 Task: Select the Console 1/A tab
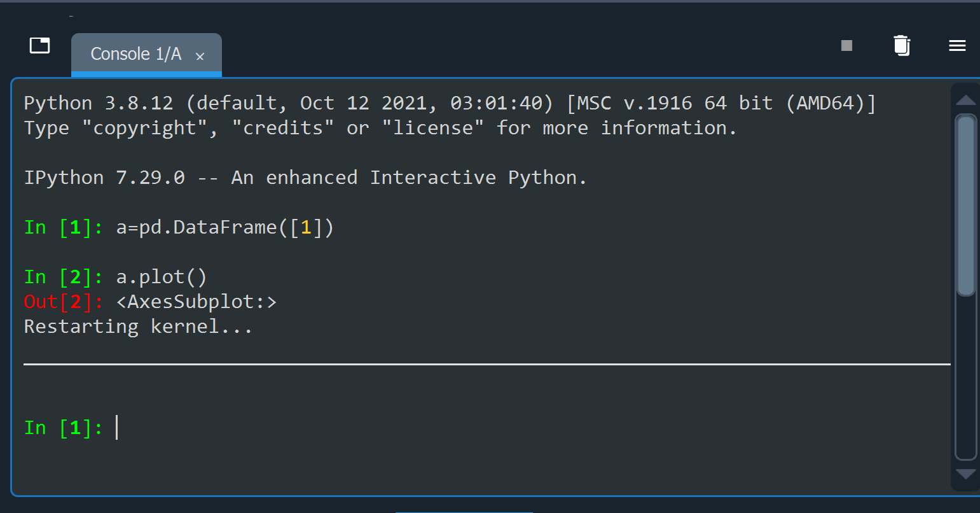135,53
